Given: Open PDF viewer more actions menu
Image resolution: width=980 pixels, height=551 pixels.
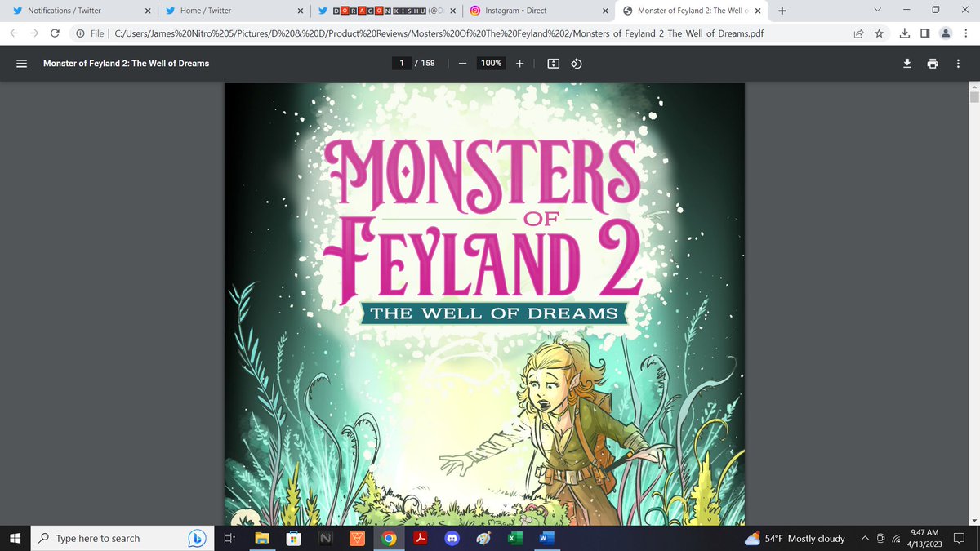Looking at the screenshot, I should (958, 64).
